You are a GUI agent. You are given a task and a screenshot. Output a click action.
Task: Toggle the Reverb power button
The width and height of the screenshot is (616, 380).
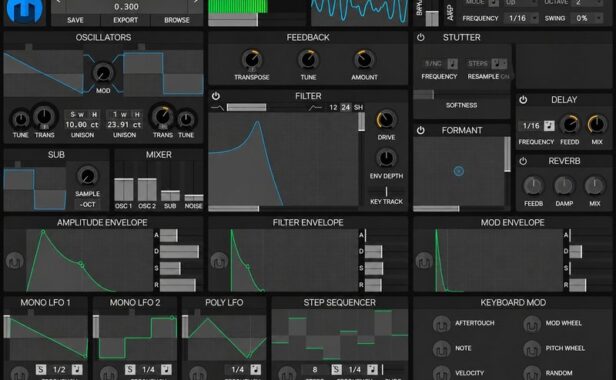(x=523, y=161)
